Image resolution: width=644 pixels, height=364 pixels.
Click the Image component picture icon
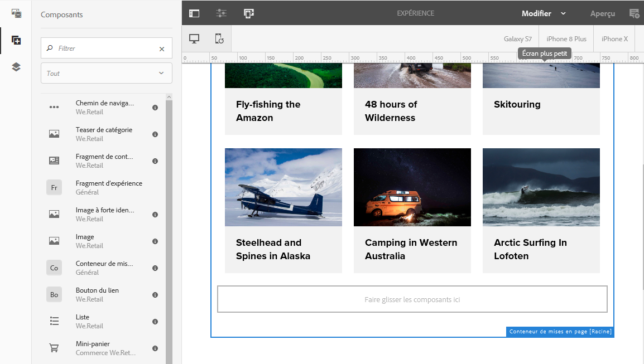[x=54, y=241]
